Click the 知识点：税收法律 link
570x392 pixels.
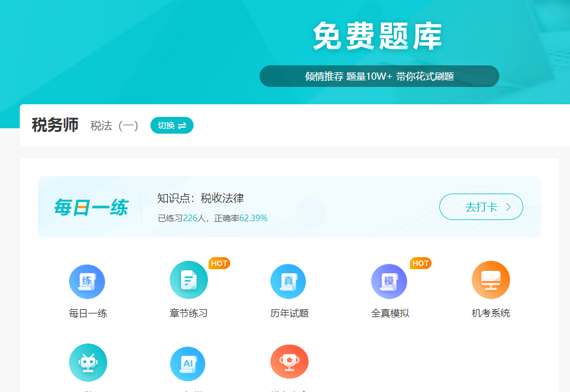coord(201,198)
